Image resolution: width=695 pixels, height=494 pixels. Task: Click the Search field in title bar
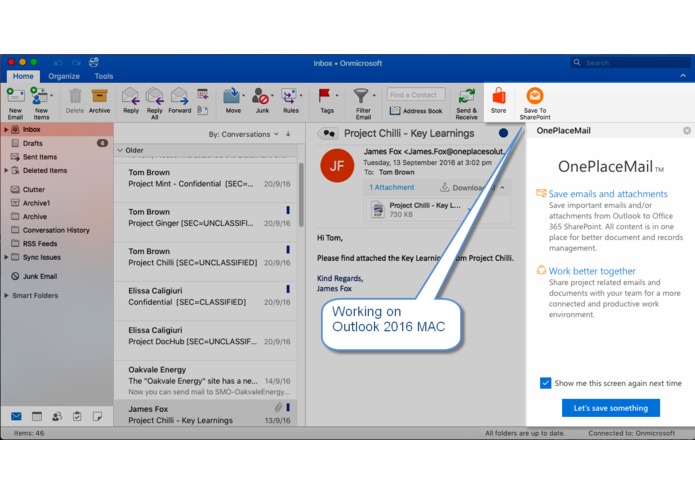pyautogui.click(x=630, y=62)
